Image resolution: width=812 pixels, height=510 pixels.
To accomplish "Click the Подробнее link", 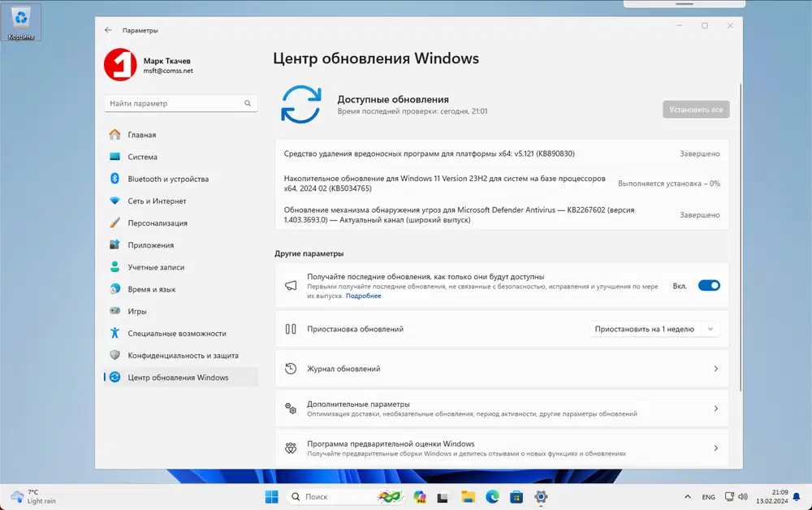I will coord(363,296).
